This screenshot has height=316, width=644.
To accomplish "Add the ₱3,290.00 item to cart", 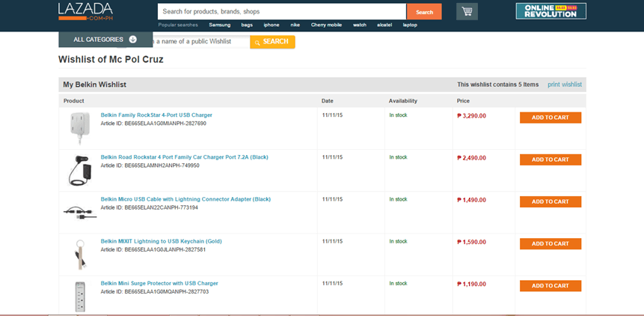I will (551, 118).
